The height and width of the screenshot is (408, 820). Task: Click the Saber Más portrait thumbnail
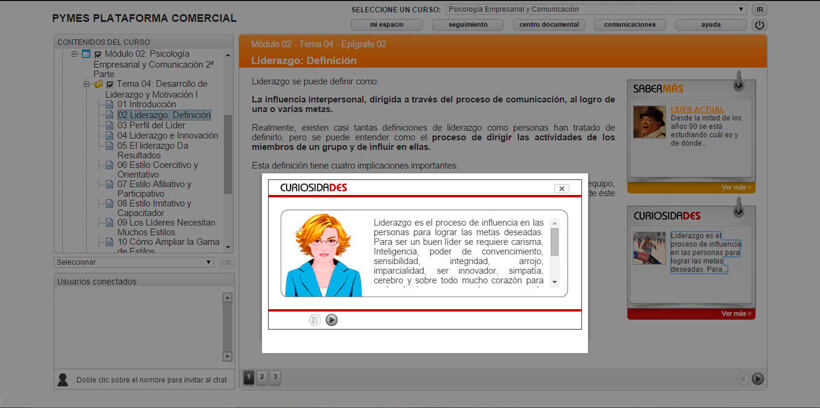(x=649, y=122)
